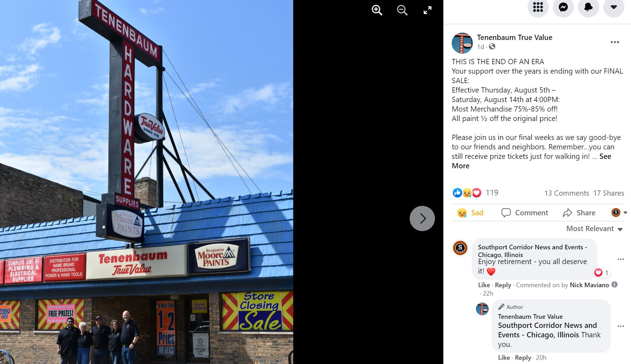The height and width of the screenshot is (364, 631).
Task: Like the Southport Corridor comment
Action: [484, 285]
